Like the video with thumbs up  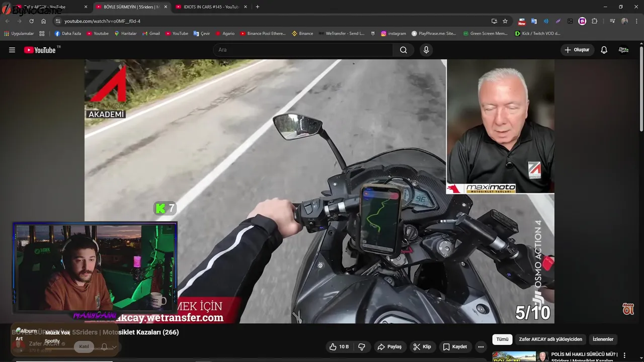[x=339, y=347]
